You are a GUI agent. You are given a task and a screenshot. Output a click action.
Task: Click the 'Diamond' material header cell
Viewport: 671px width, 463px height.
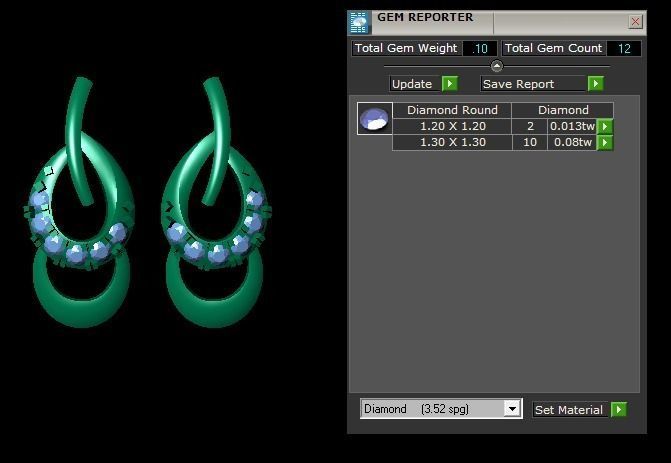coord(563,110)
